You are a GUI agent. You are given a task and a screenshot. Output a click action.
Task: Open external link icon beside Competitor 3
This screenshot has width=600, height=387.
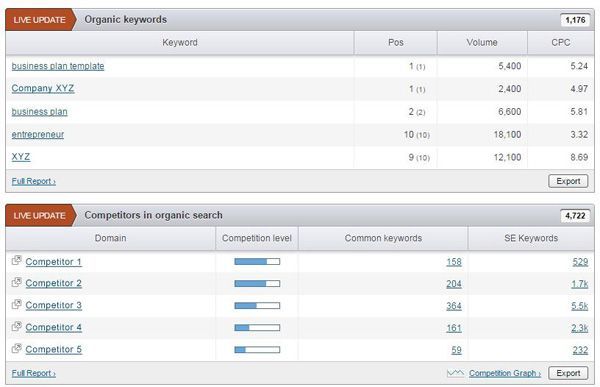click(16, 304)
